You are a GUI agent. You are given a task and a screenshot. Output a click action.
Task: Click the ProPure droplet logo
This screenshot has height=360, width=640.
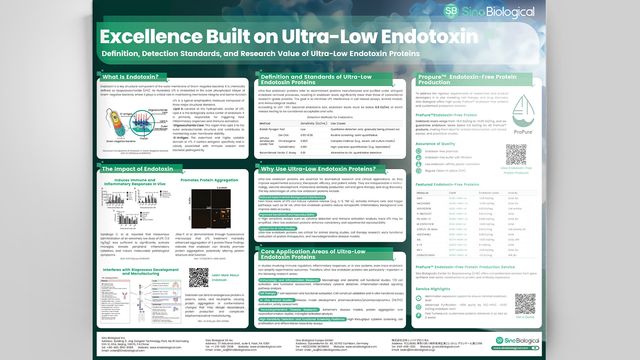(x=523, y=114)
